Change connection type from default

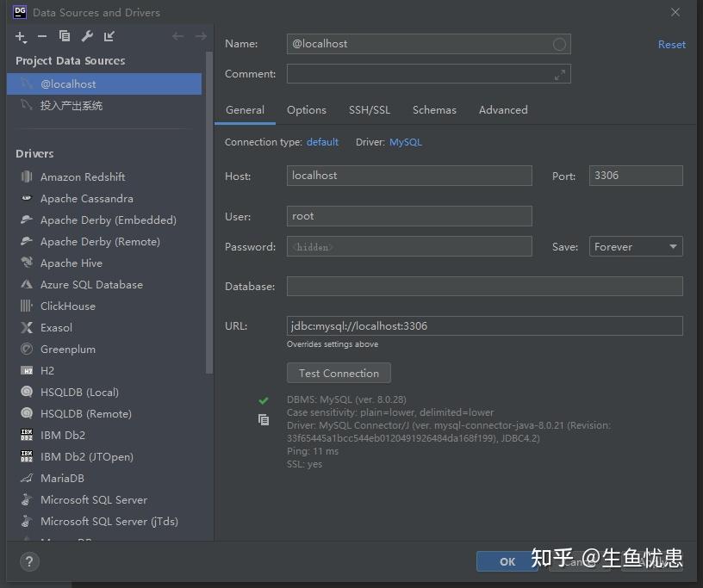(x=322, y=142)
